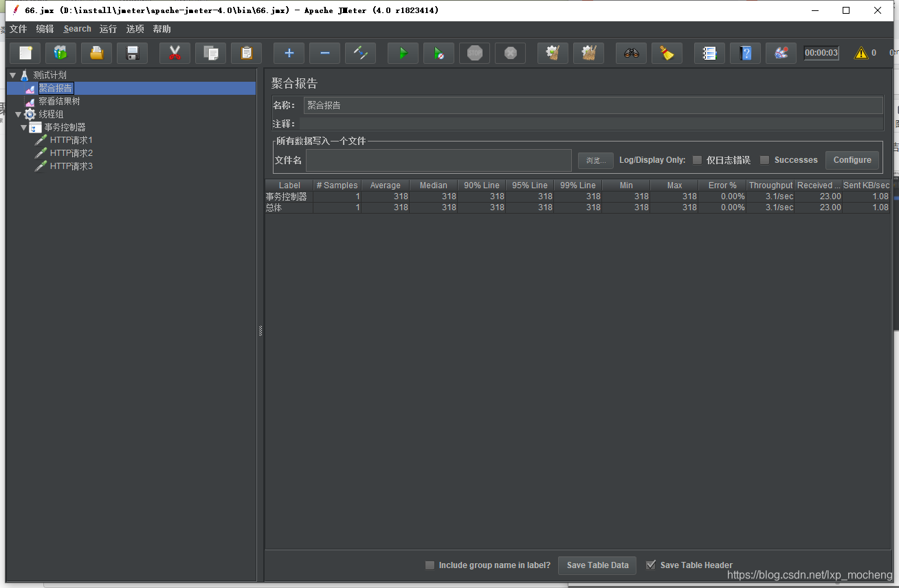
Task: Select the 事务控制器 table row label
Action: (287, 196)
